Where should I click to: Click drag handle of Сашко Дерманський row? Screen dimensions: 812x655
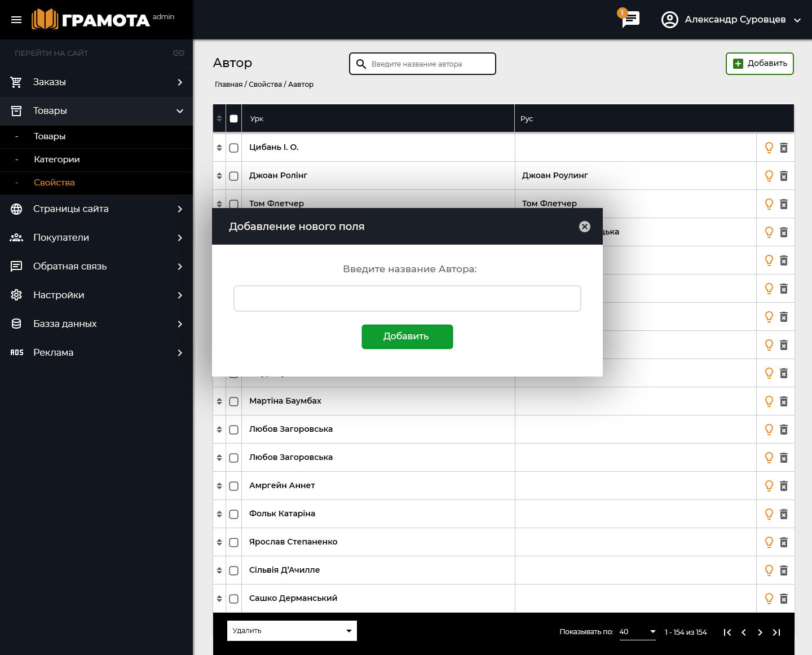pyautogui.click(x=219, y=599)
